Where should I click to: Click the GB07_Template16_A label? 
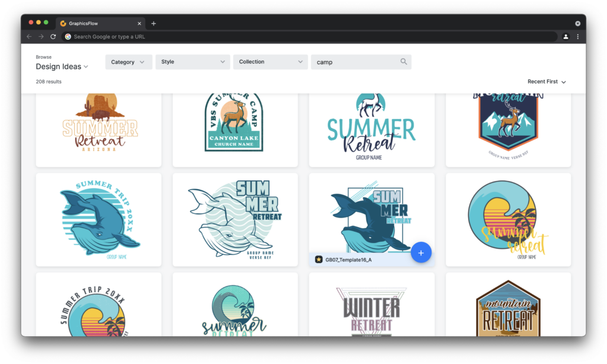349,260
